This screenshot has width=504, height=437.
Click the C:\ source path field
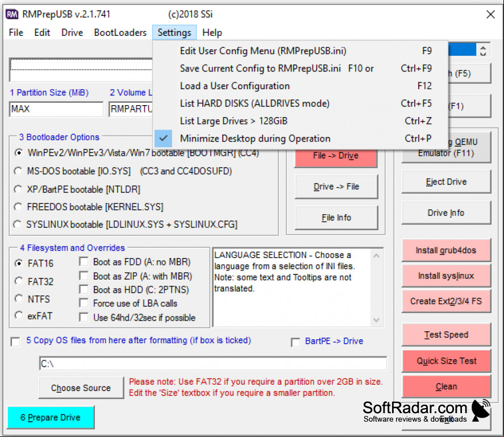[x=213, y=364]
